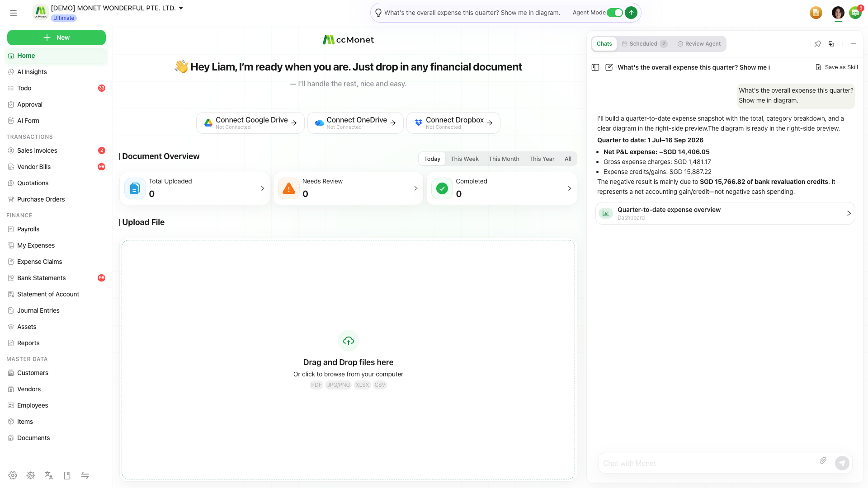The width and height of the screenshot is (868, 488).
Task: Expand Completed card chevron
Action: 570,188
